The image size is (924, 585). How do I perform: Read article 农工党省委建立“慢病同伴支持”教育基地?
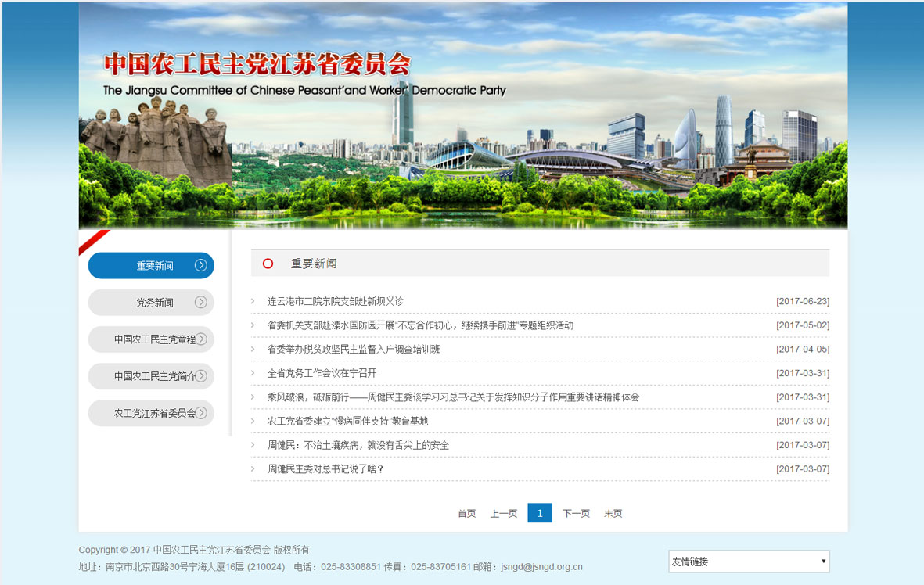347,422
